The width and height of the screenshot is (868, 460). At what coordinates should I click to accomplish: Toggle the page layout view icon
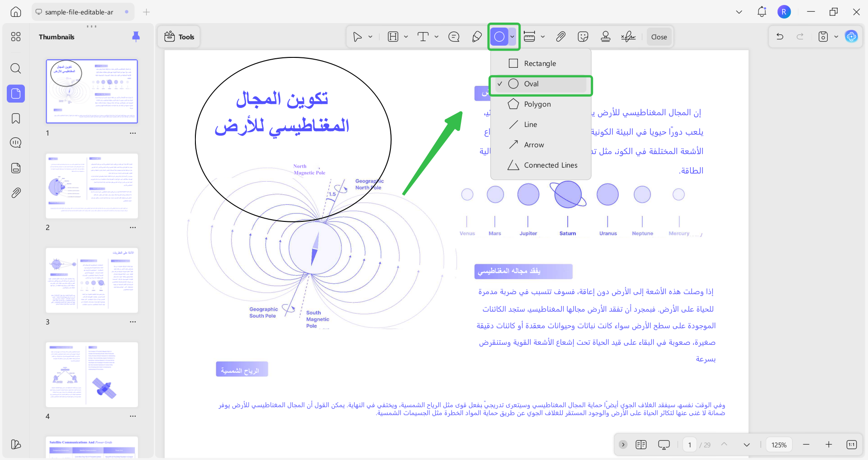[641, 445]
